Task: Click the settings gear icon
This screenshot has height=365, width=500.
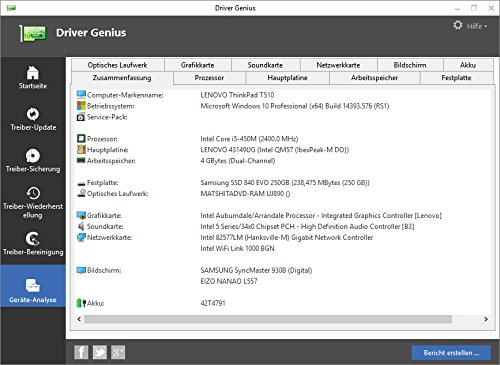Action: [458, 25]
